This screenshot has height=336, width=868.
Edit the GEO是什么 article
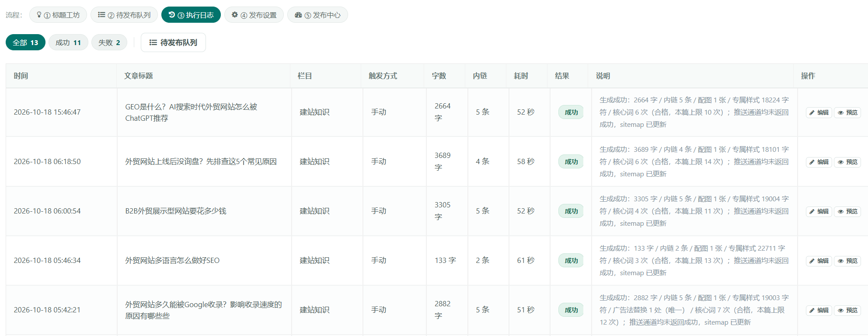819,112
